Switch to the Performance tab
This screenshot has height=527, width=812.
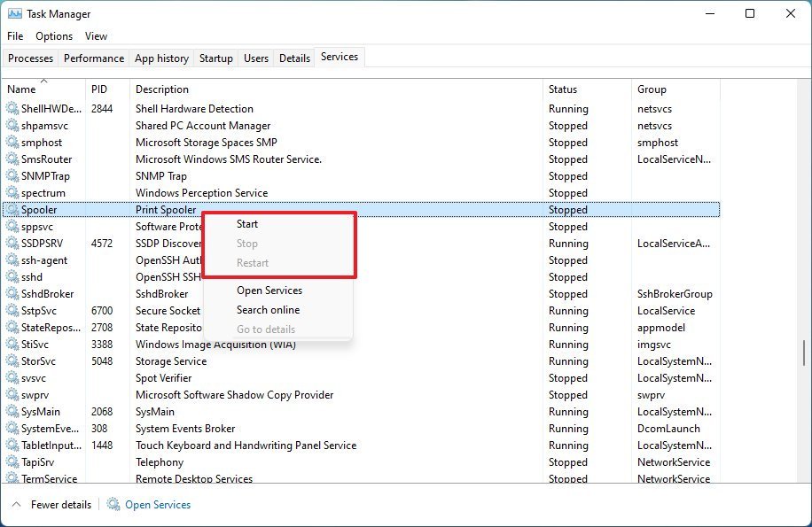(x=93, y=57)
